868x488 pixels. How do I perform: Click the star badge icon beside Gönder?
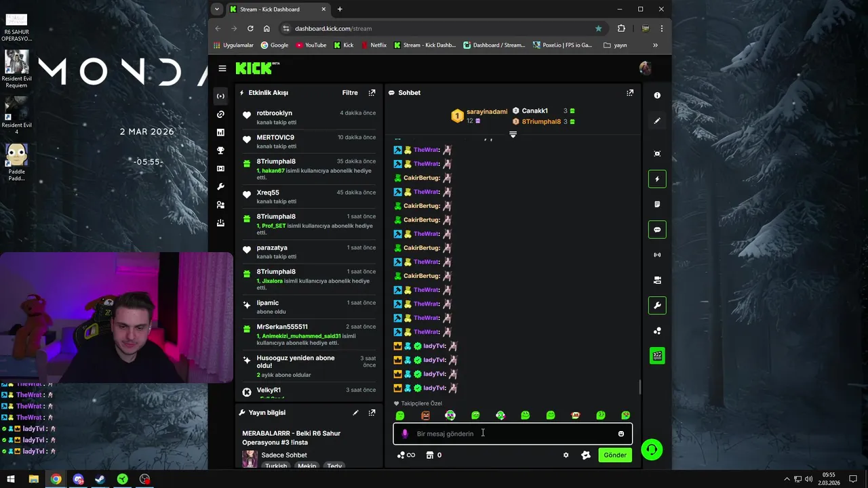586,455
